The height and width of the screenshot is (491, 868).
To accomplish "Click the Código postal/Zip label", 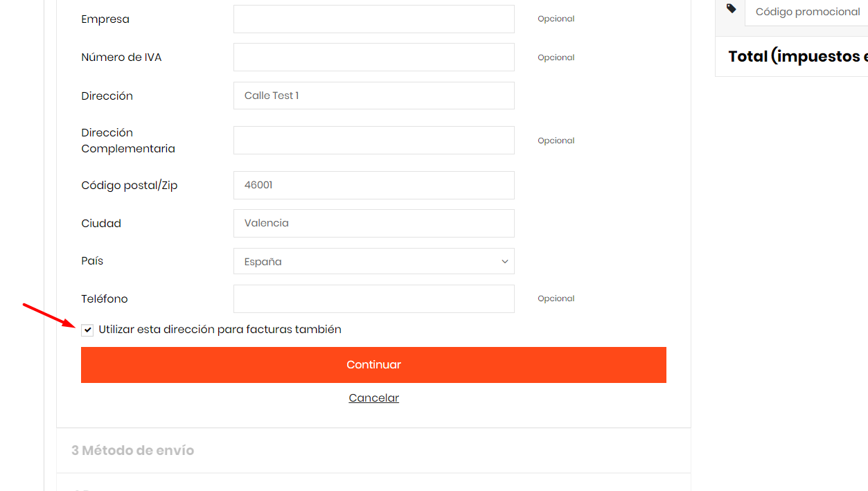I will point(130,186).
